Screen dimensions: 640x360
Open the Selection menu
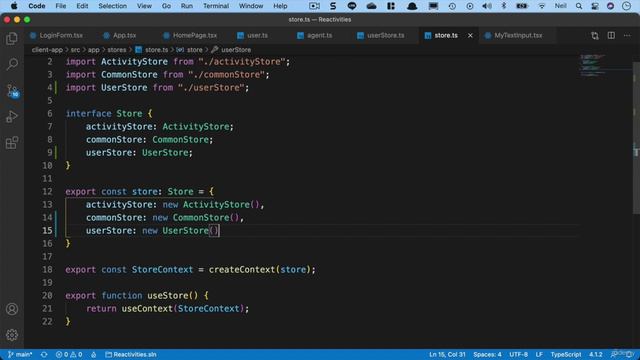click(x=112, y=6)
